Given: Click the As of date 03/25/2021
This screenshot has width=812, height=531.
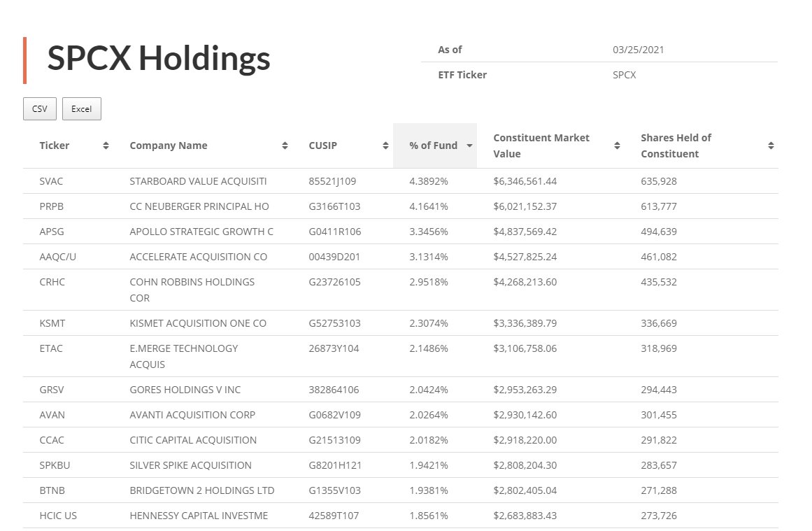Looking at the screenshot, I should click(637, 49).
